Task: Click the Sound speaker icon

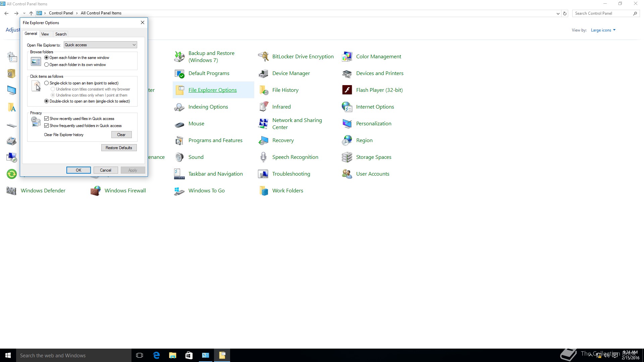Action: (x=179, y=157)
